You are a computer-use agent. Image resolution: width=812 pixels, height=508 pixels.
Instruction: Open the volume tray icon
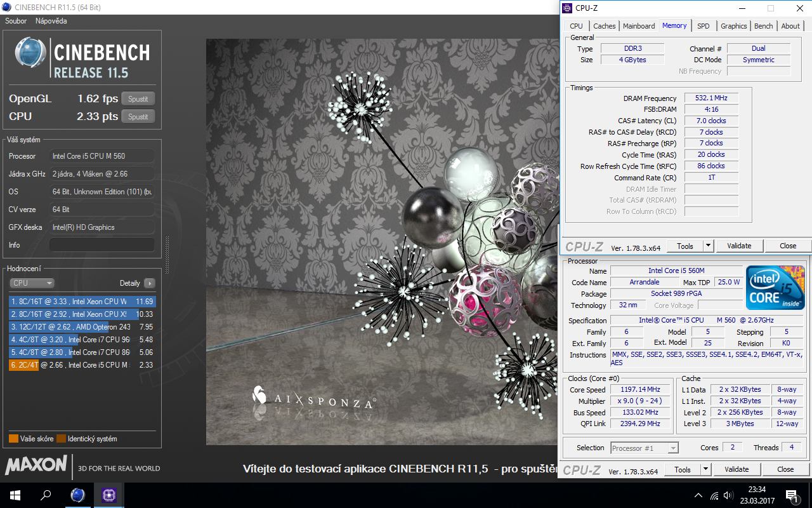tap(730, 495)
